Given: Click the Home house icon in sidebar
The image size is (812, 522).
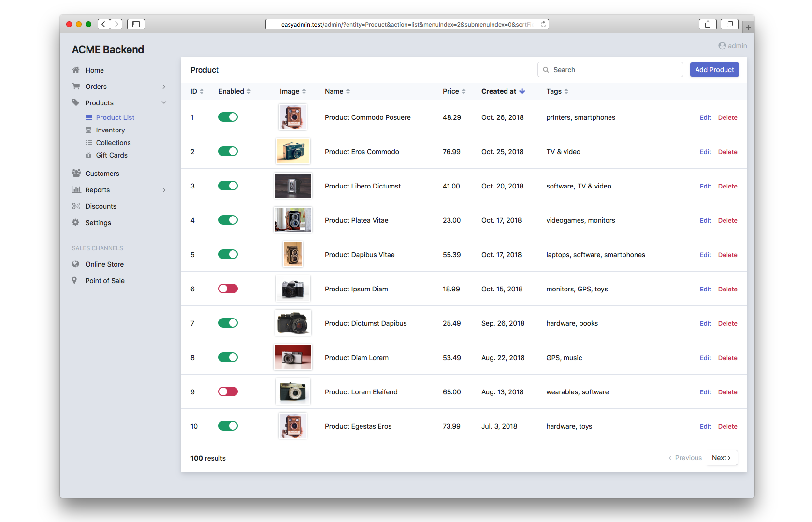Looking at the screenshot, I should tap(76, 70).
